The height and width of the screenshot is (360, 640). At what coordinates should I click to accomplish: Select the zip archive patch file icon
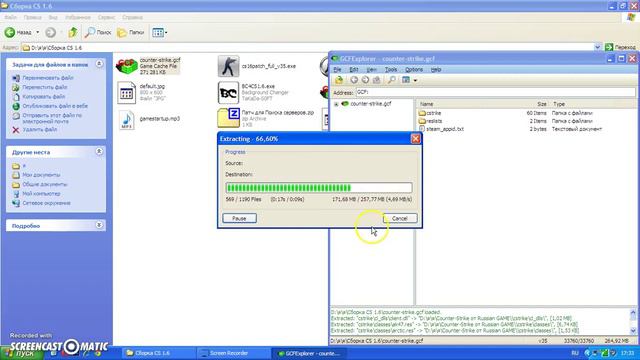pos(229,118)
